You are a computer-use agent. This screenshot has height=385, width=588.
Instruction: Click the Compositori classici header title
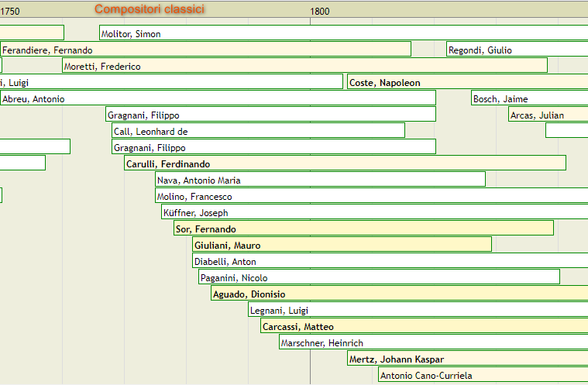[150, 9]
